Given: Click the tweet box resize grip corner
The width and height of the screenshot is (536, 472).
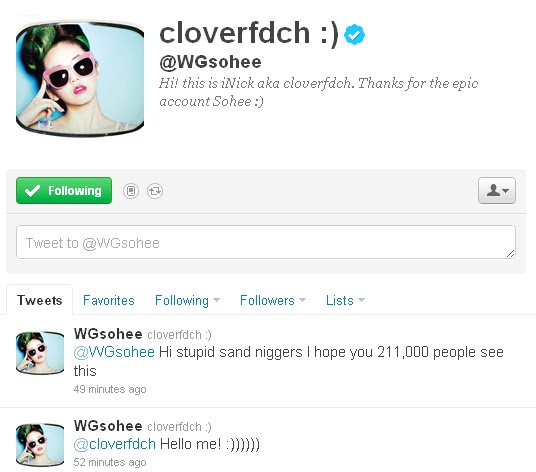Looking at the screenshot, I should (510, 254).
